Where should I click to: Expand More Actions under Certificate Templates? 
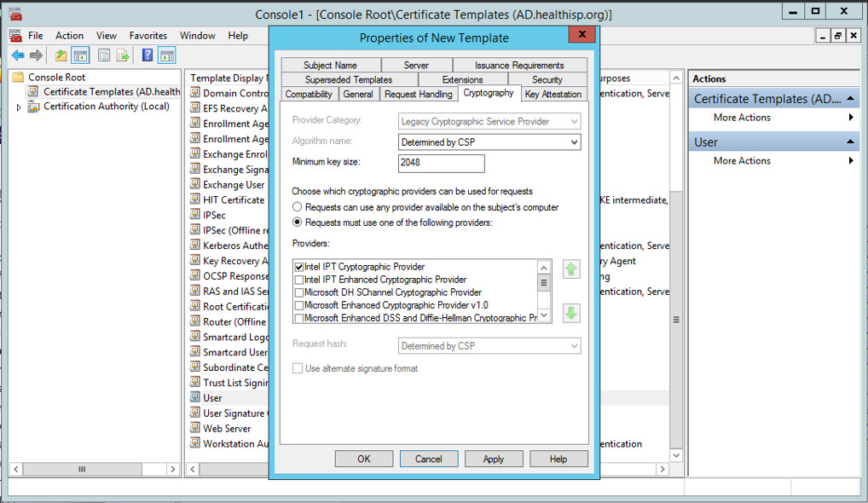coord(851,118)
